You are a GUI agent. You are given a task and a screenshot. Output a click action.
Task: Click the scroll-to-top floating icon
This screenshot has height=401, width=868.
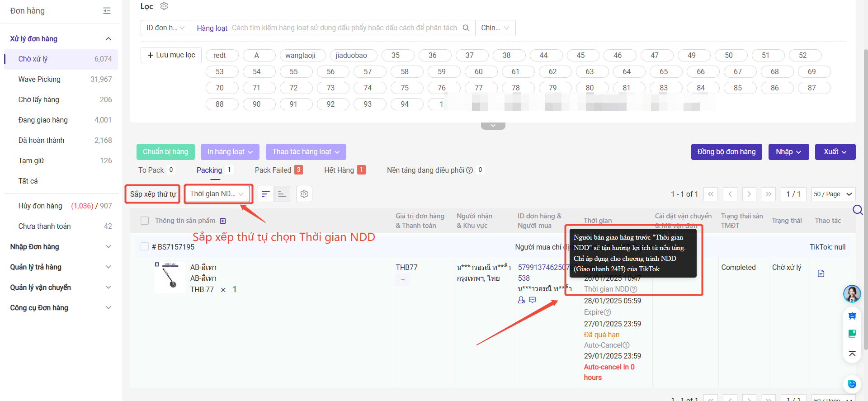pos(852,354)
